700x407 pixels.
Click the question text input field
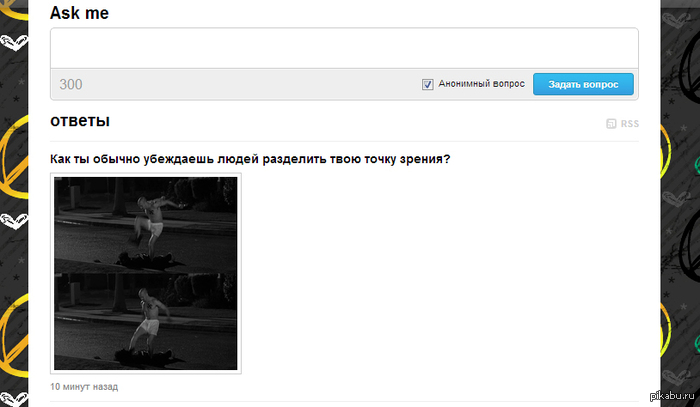pyautogui.click(x=343, y=47)
